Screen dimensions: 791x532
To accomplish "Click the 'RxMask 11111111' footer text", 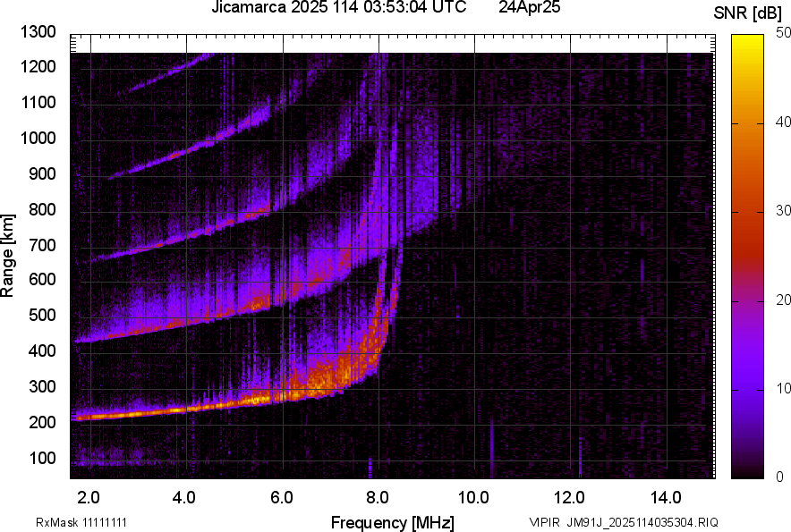I will tap(81, 522).
